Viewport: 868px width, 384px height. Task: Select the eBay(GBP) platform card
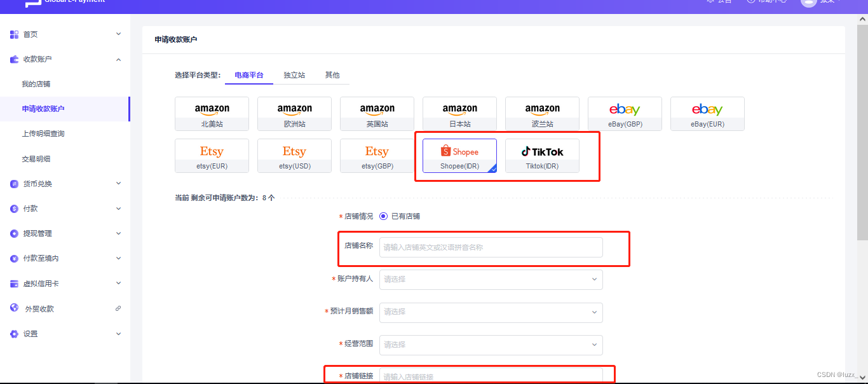625,114
